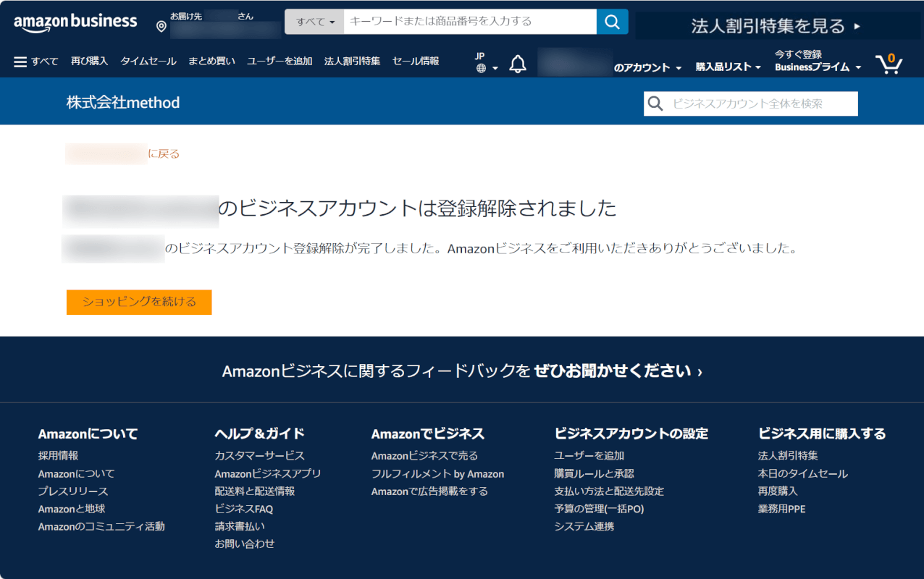
Task: Click the ビジネスアカウントの設定 footer heading
Action: click(x=631, y=434)
